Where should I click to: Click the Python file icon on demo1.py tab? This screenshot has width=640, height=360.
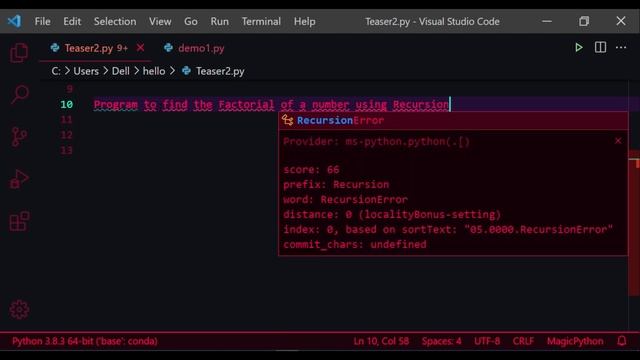pos(168,48)
